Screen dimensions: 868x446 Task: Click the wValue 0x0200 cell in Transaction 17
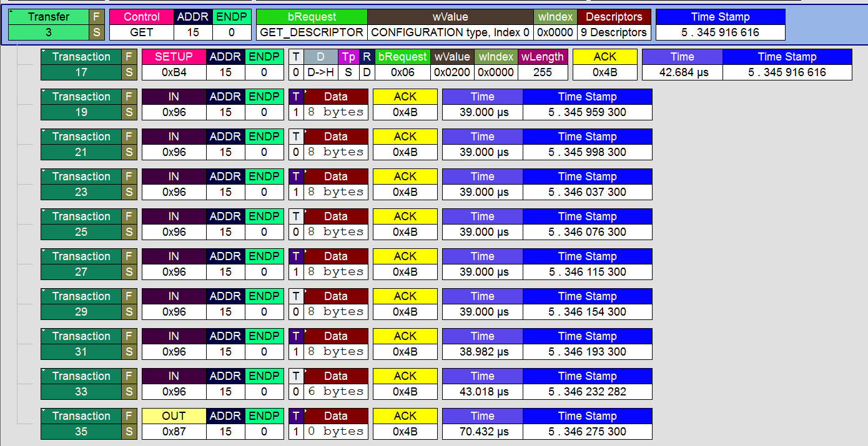coord(452,64)
